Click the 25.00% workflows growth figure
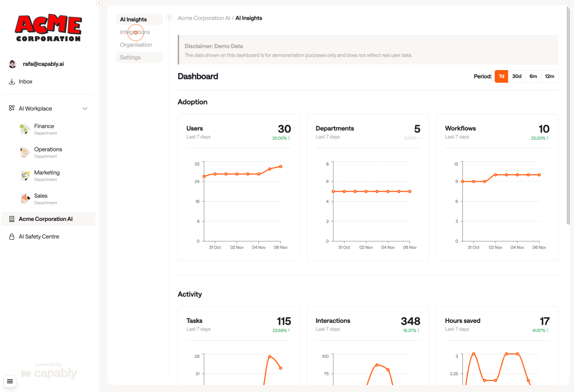This screenshot has width=574, height=392. (540, 138)
